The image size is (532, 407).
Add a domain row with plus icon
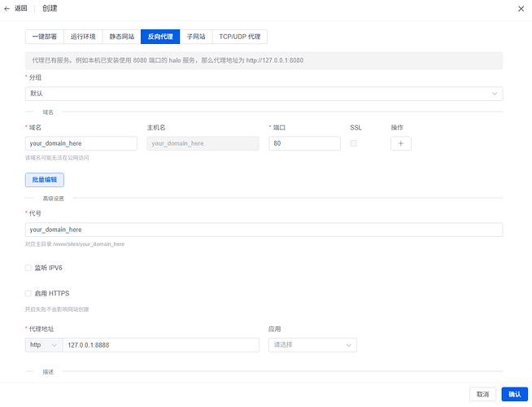401,143
